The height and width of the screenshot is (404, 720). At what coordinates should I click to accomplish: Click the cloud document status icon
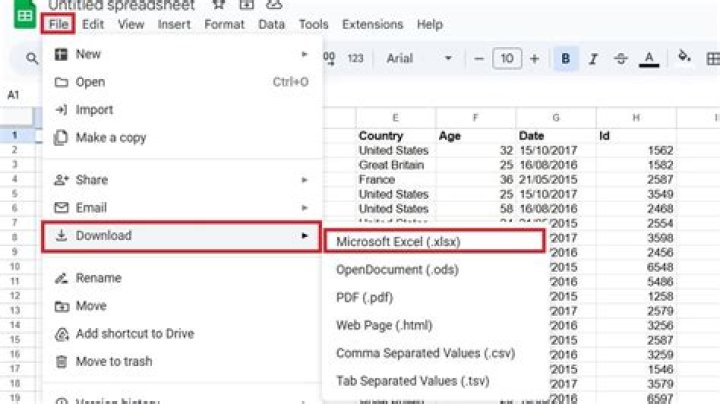point(274,5)
